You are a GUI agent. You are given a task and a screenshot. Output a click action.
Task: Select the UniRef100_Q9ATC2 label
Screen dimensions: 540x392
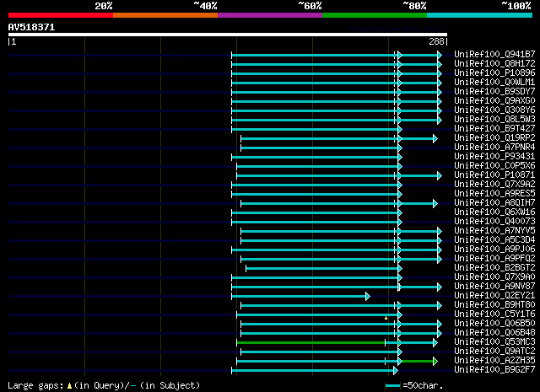click(494, 352)
